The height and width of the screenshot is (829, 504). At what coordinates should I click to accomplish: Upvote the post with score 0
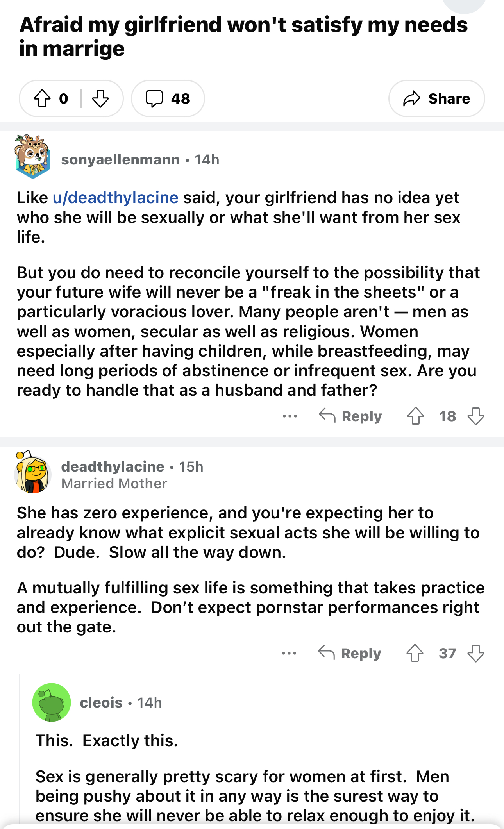[42, 98]
